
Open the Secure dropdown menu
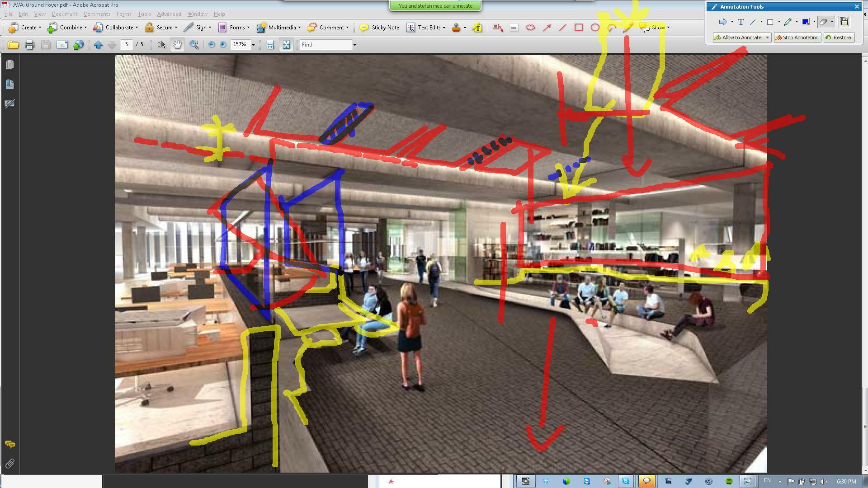click(x=161, y=28)
